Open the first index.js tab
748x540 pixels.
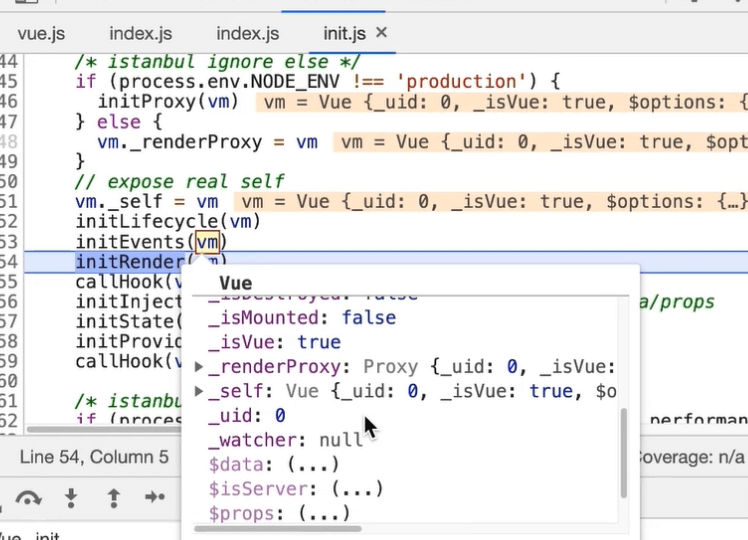tap(140, 34)
